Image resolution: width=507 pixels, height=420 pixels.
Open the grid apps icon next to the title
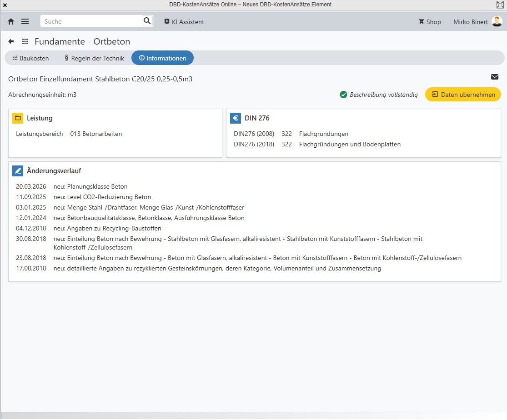[25, 41]
